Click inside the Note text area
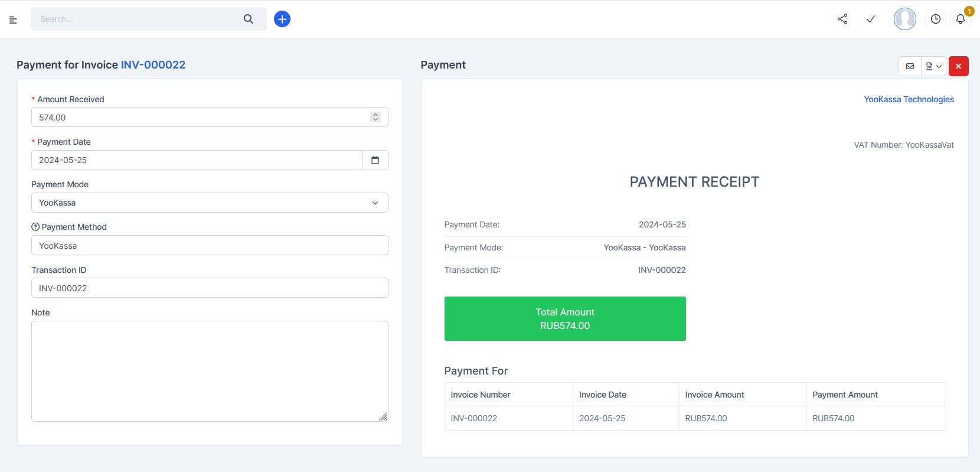This screenshot has height=472, width=980. pyautogui.click(x=209, y=371)
